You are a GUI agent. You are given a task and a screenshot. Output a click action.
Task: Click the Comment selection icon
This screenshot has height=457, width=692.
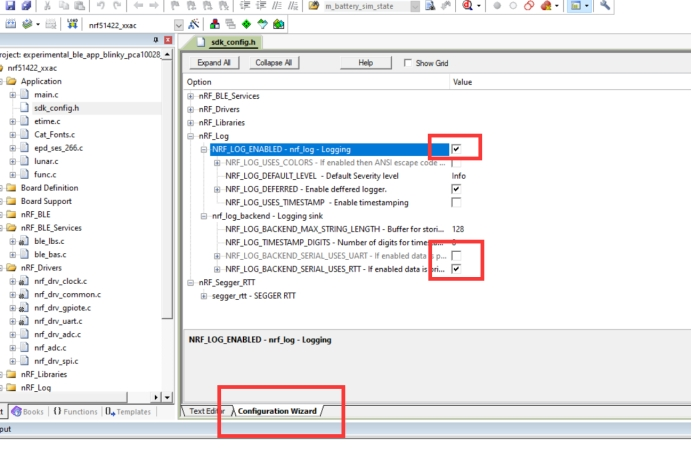coord(277,5)
